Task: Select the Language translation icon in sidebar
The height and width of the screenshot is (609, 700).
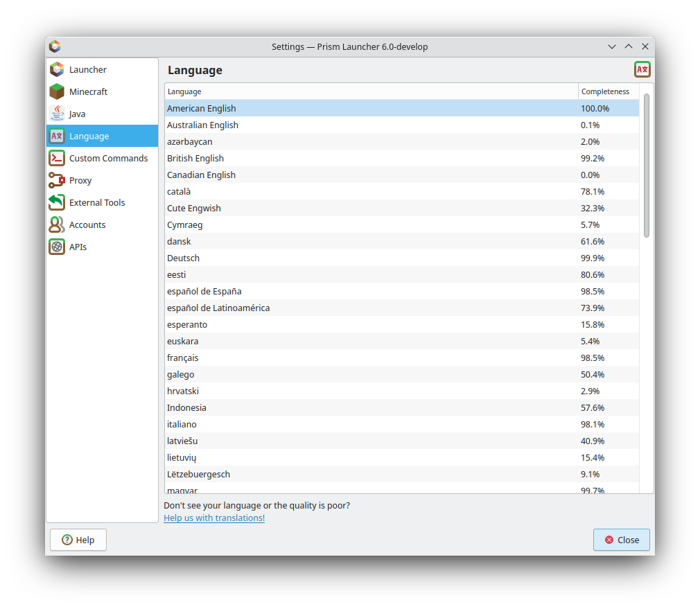Action: (x=56, y=136)
